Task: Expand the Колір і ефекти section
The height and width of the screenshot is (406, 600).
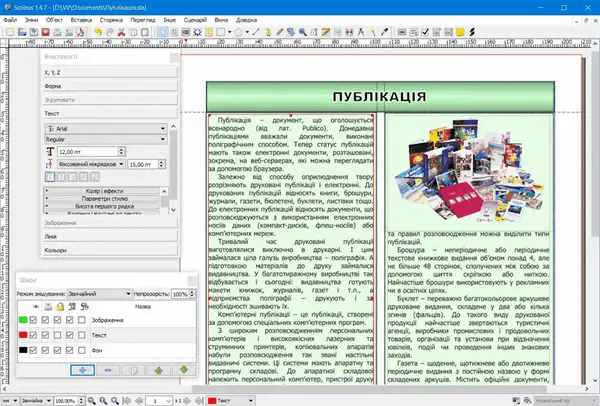Action: coord(102,191)
